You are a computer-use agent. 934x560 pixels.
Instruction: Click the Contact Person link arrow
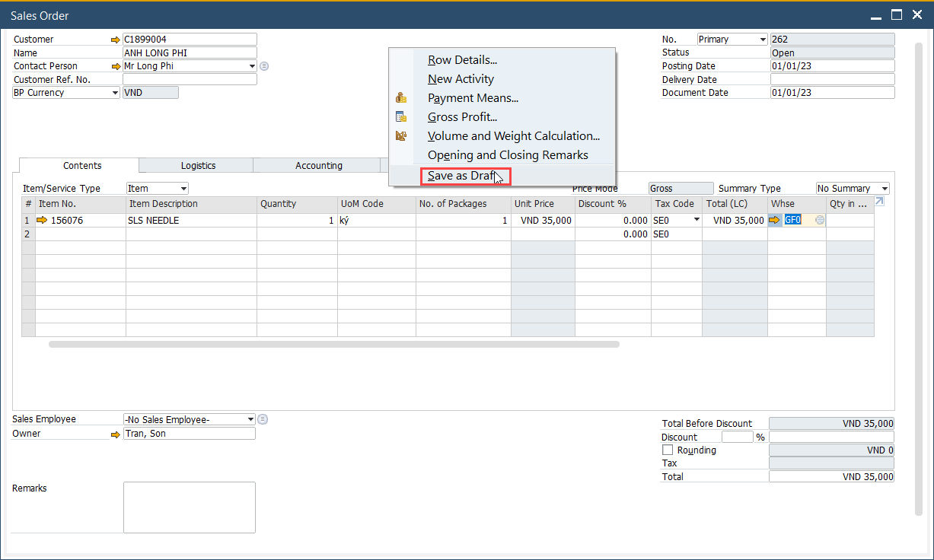click(x=116, y=66)
